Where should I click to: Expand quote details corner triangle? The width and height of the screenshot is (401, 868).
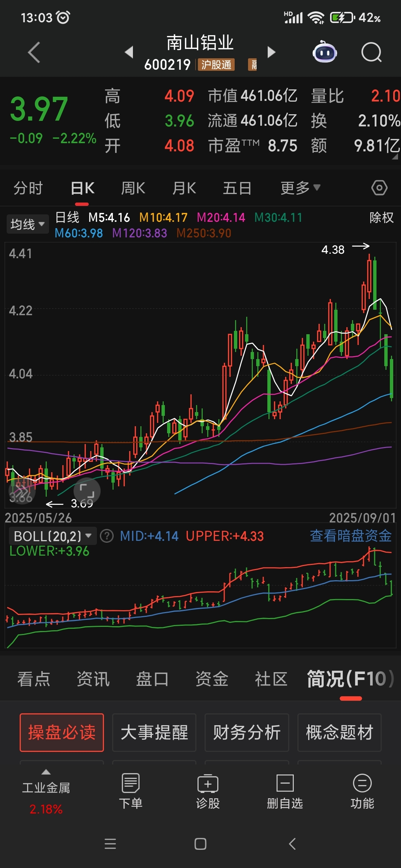click(x=395, y=157)
